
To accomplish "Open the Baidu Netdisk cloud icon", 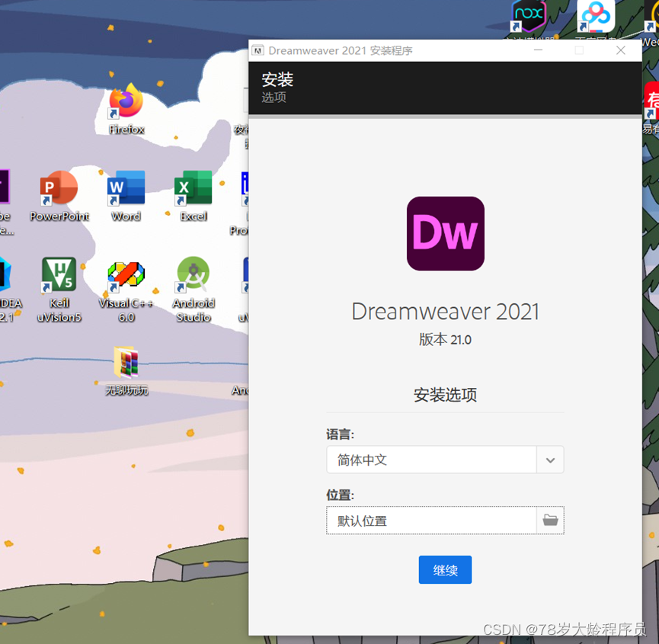I will [x=596, y=16].
